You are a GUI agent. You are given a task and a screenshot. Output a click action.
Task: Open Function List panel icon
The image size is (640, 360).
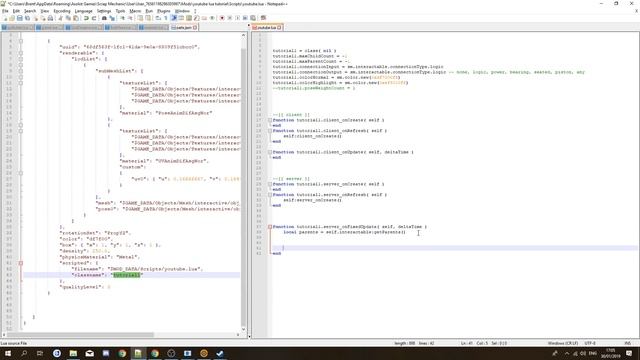[196, 18]
